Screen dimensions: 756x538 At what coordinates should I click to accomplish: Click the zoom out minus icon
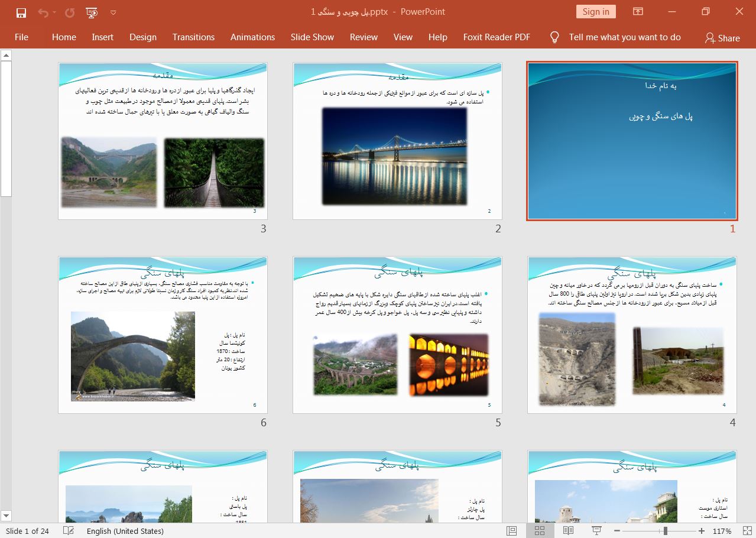tap(617, 531)
